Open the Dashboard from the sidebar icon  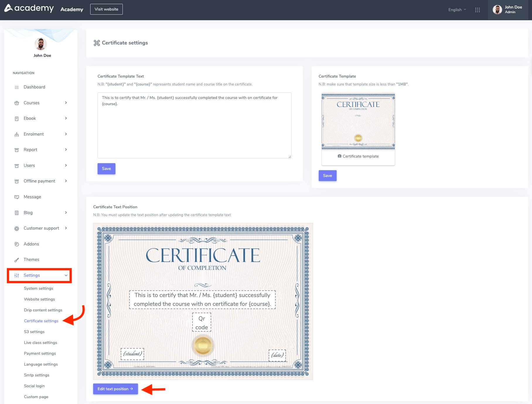(x=17, y=87)
